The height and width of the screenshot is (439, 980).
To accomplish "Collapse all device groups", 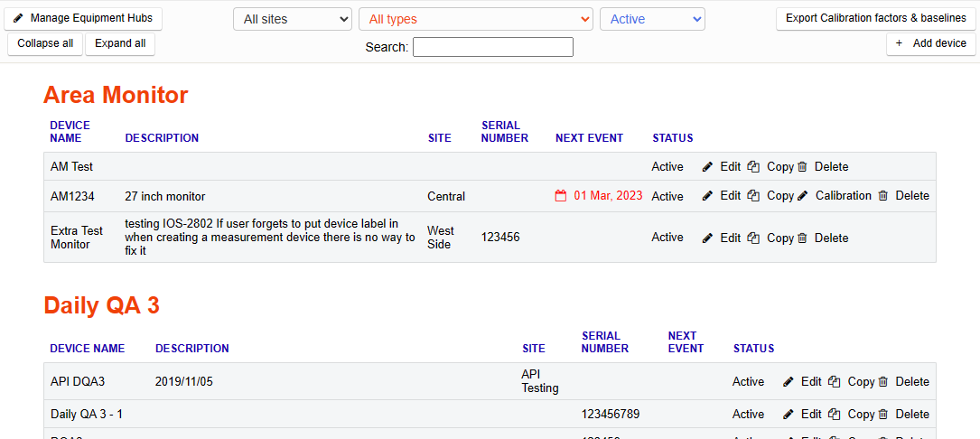I will (x=45, y=43).
